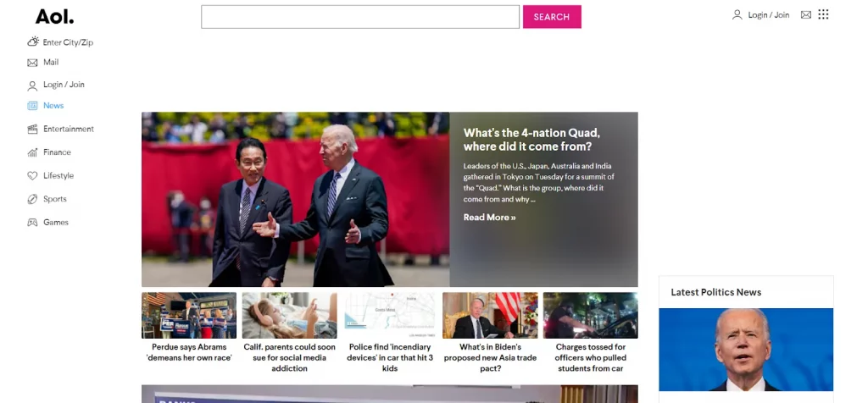Open Perdue says Abrams story thumbnail
This screenshot has width=868, height=403.
coord(189,315)
